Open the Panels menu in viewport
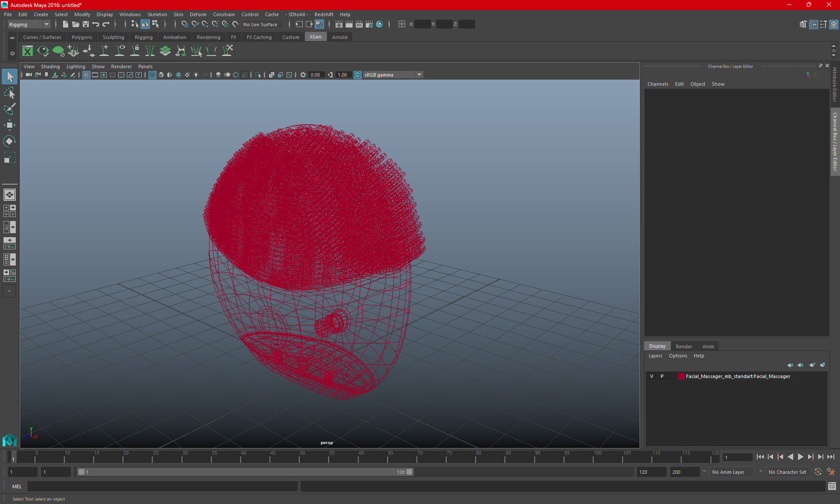The height and width of the screenshot is (504, 840). click(145, 66)
